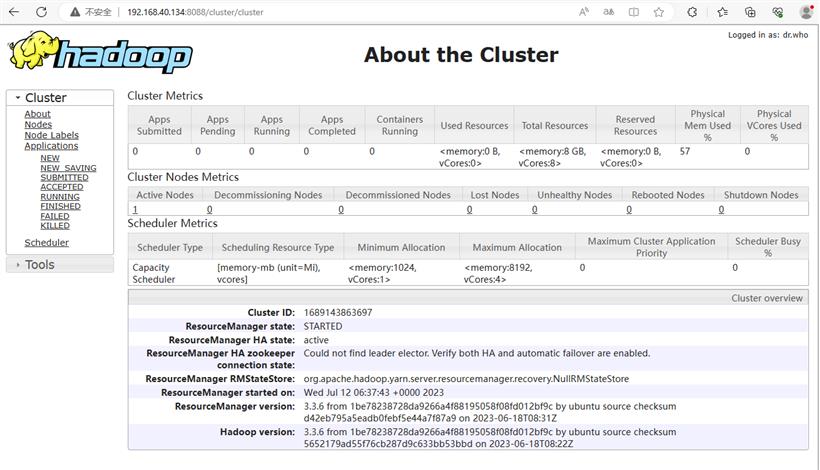820x470 pixels.
Task: Click the Active Nodes count link 1
Action: (x=135, y=210)
